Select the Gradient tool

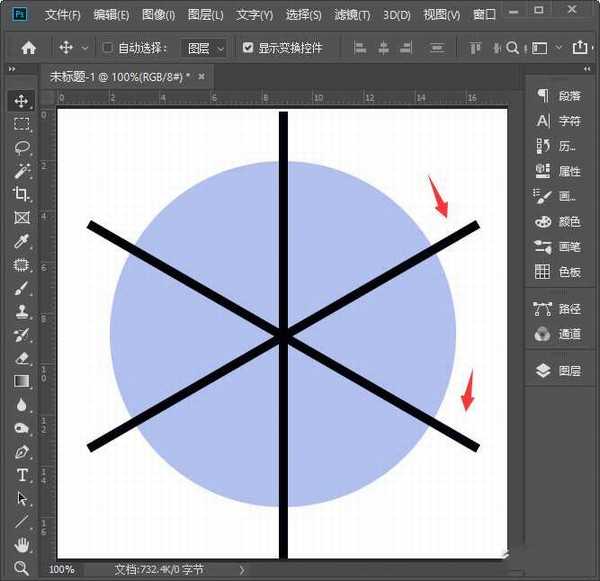[21, 381]
